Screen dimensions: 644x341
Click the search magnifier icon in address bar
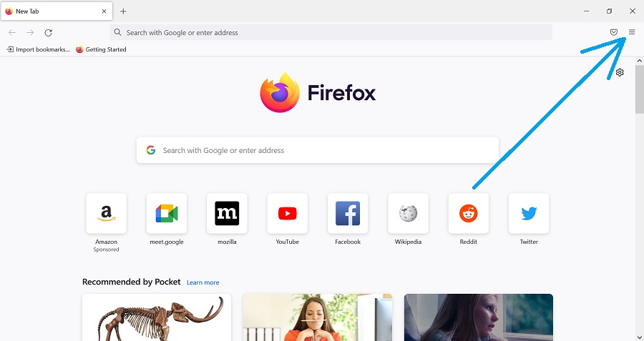[x=117, y=32]
